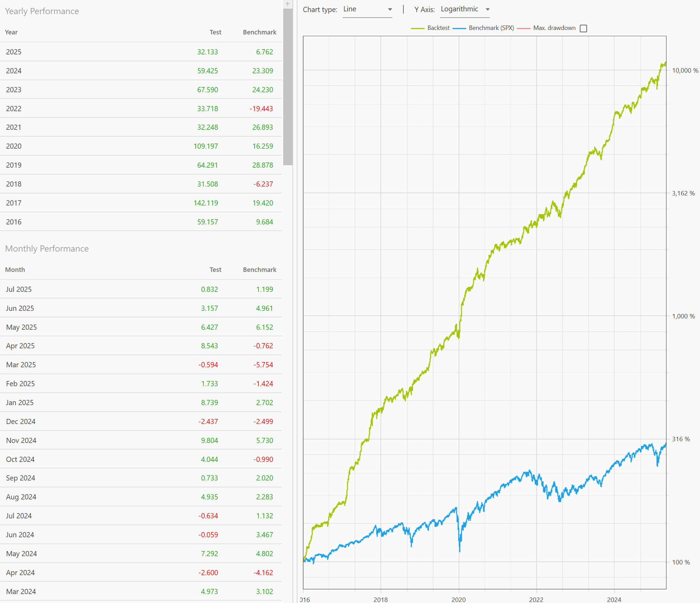This screenshot has height=603, width=700.
Task: Click the yearly Benchmark column header
Action: click(x=259, y=32)
